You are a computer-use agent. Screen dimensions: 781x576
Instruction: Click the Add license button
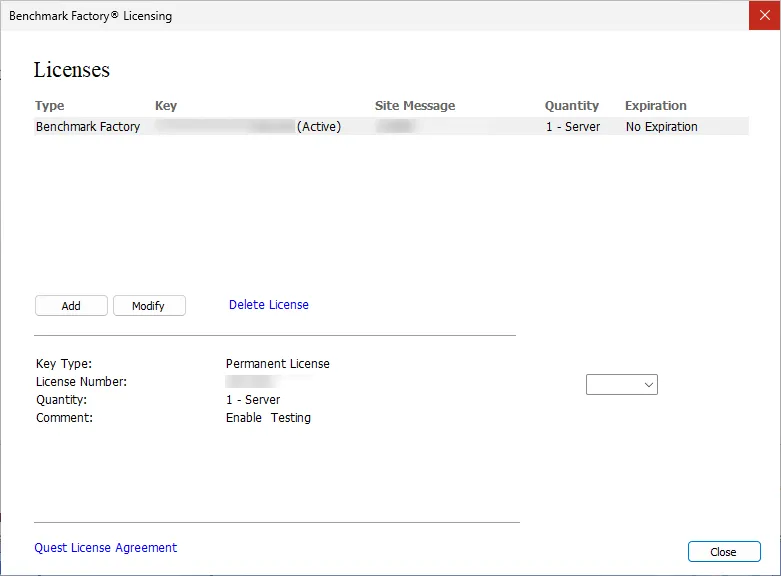[71, 305]
